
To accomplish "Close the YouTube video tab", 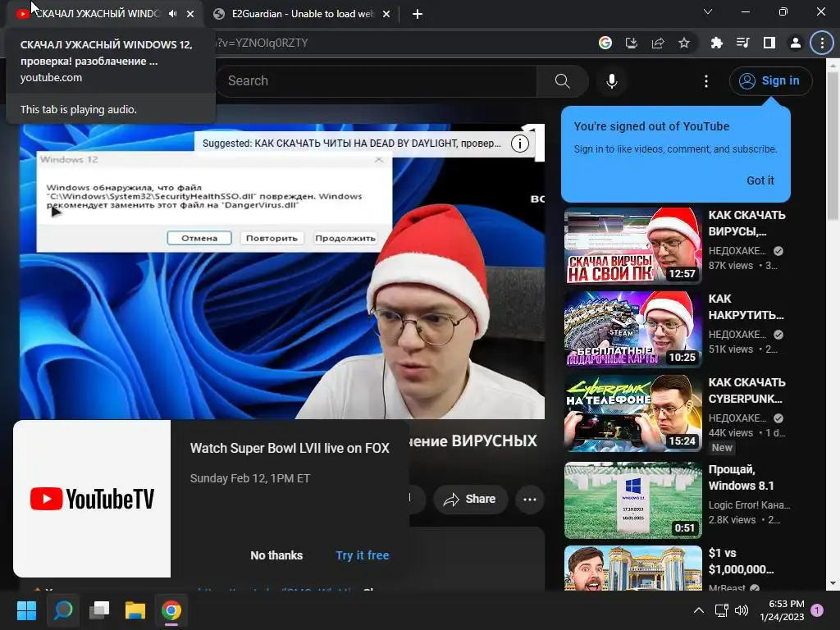I will coord(190,15).
